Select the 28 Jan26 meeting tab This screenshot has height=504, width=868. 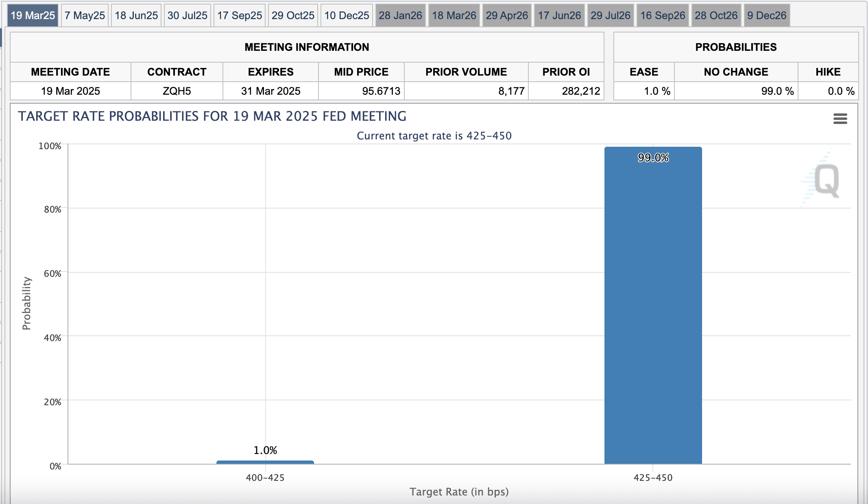[400, 15]
